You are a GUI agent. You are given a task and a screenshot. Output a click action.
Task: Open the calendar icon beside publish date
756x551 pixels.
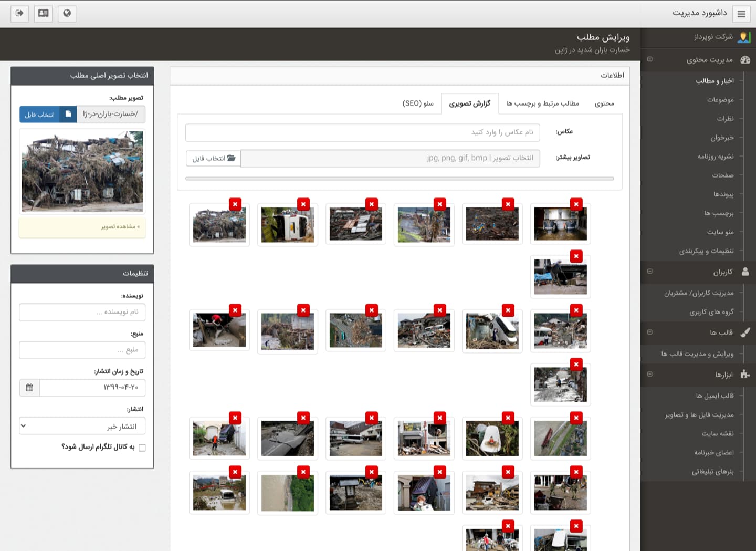tap(29, 388)
